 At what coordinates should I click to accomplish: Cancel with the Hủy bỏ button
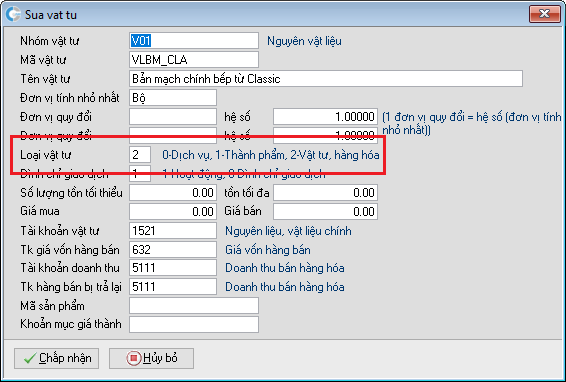[151, 359]
